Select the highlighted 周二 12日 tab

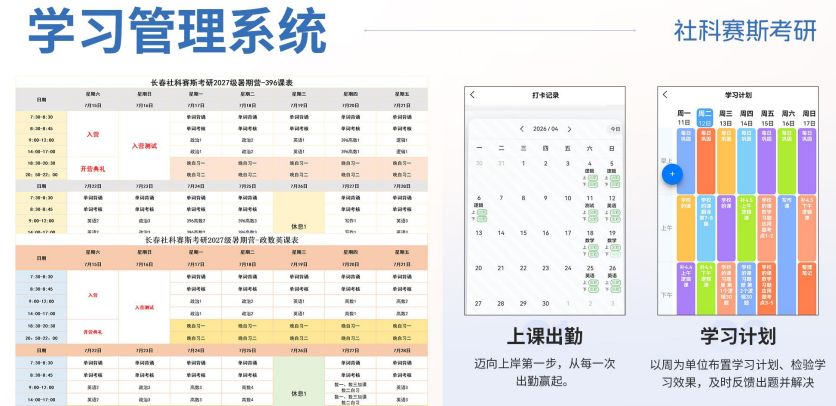click(705, 118)
